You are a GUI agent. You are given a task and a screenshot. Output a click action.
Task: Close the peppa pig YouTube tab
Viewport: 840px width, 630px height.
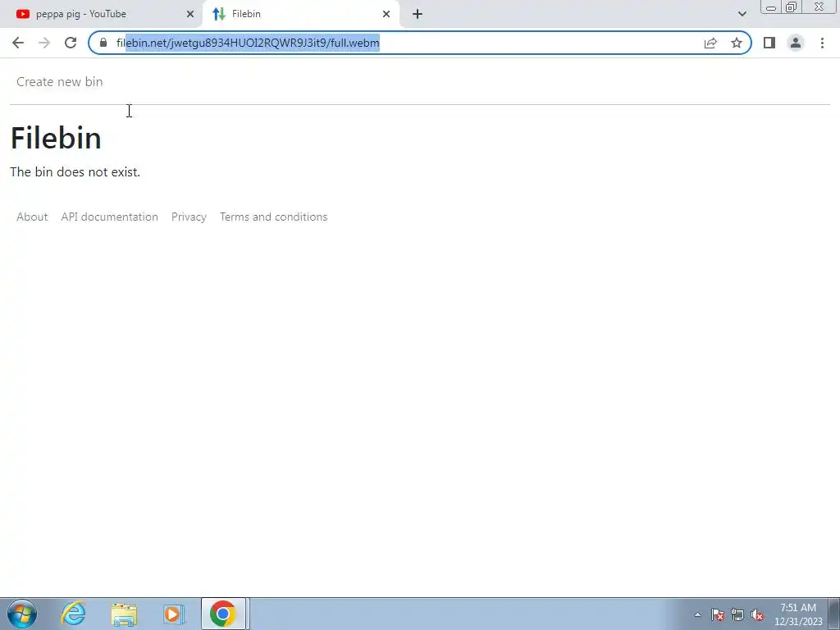point(190,14)
